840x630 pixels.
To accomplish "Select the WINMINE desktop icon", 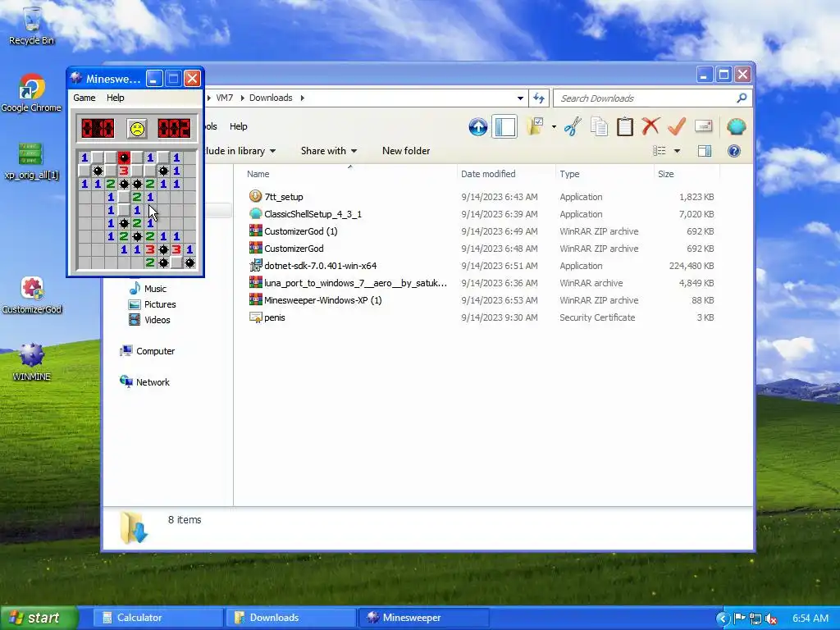I will coord(32,362).
